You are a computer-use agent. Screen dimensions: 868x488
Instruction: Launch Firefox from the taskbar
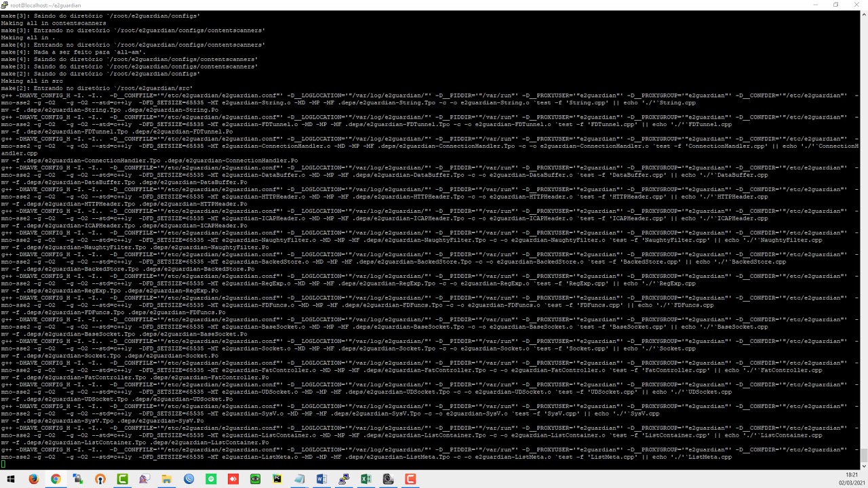(x=33, y=479)
